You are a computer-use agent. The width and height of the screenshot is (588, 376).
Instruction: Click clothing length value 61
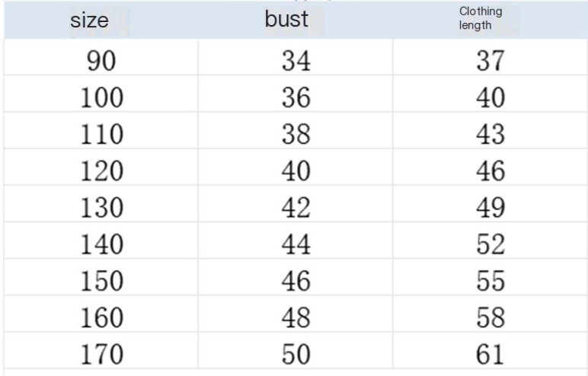(490, 355)
